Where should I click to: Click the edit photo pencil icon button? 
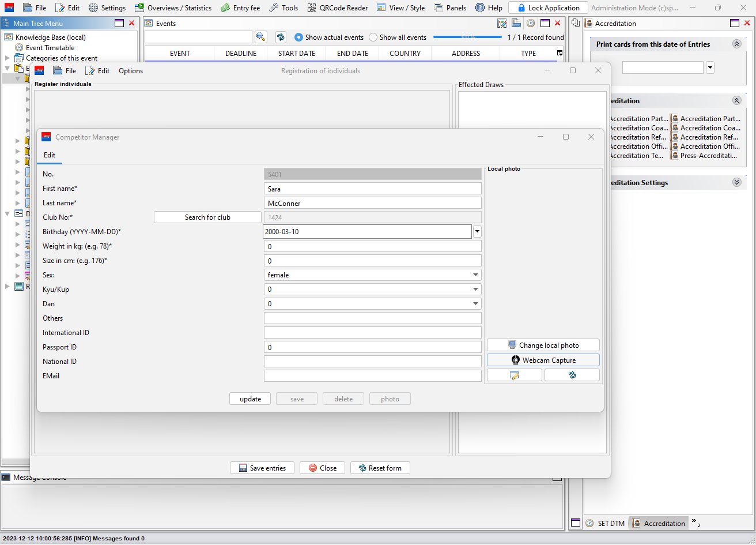(x=514, y=375)
